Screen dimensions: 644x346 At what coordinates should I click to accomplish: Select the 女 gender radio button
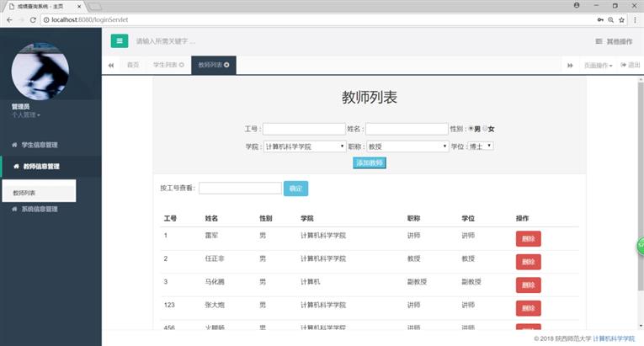tap(485, 129)
